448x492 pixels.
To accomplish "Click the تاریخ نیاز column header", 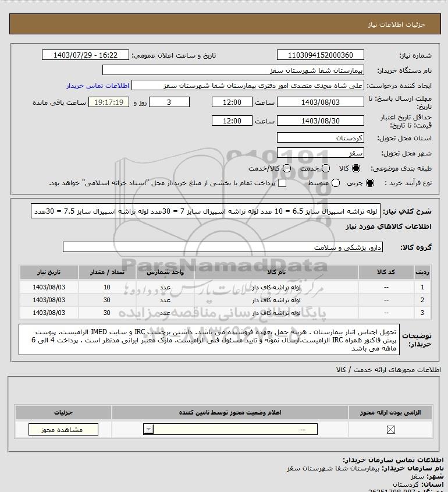I will click(49, 272).
